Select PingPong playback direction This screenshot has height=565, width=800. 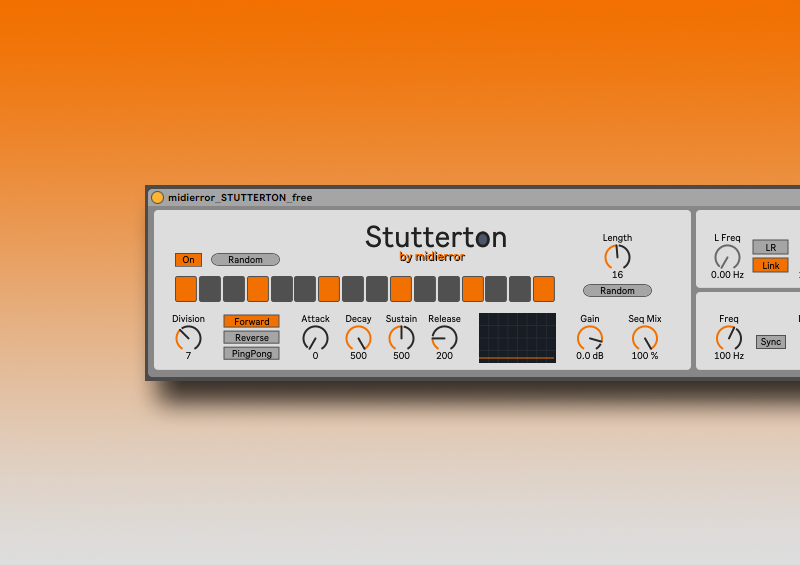(252, 354)
